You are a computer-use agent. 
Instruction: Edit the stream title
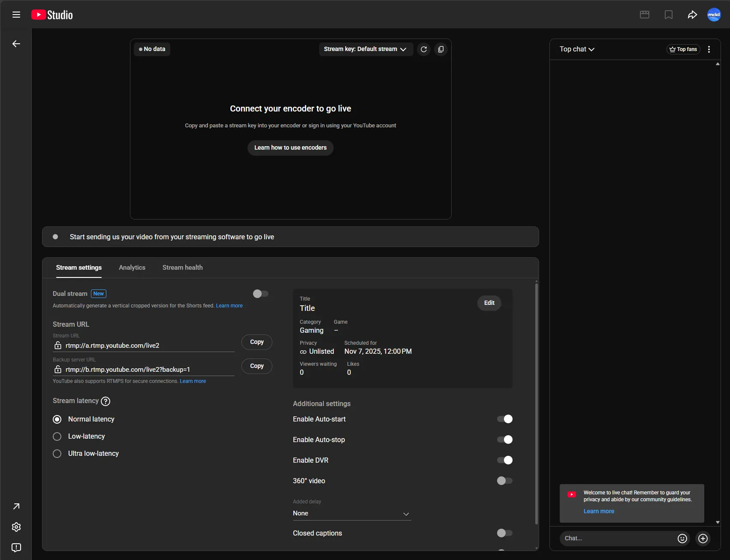click(489, 303)
